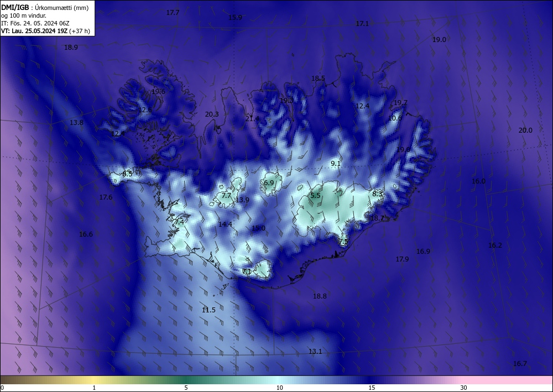Select the 5.5 value on Vatnajökull
553x392 pixels.
(x=315, y=196)
